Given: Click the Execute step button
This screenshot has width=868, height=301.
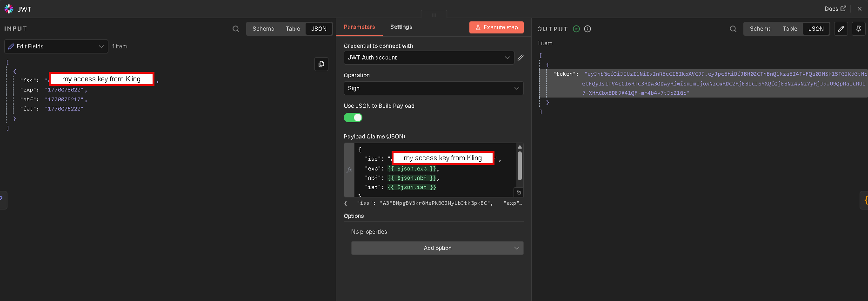Looking at the screenshot, I should click(x=496, y=27).
